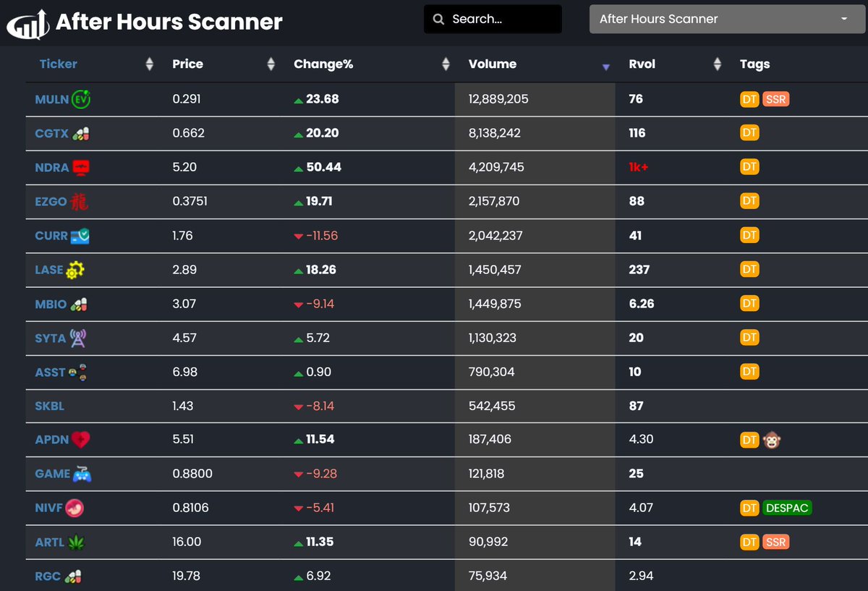
Task: Click the red dragon icon beside EZGO
Action: tap(79, 201)
